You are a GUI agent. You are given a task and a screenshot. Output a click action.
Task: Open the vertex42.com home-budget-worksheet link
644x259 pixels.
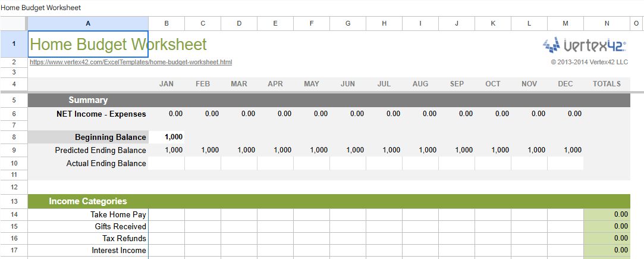pos(131,62)
